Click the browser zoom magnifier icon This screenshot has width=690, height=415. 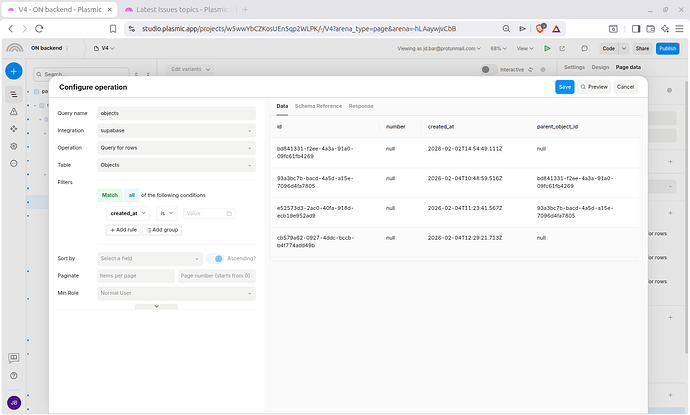point(506,29)
